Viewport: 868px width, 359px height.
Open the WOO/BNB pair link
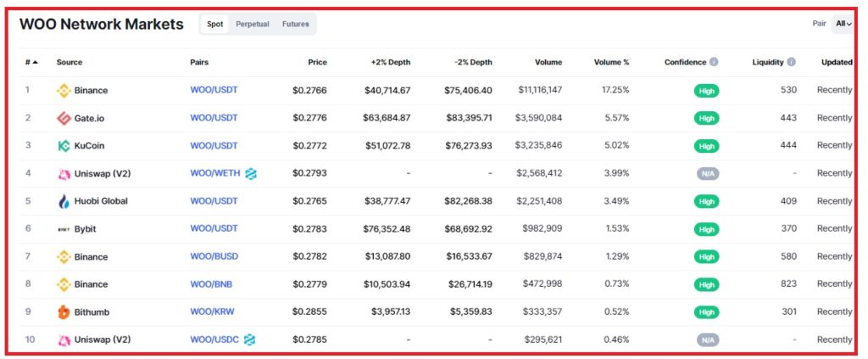pos(211,283)
